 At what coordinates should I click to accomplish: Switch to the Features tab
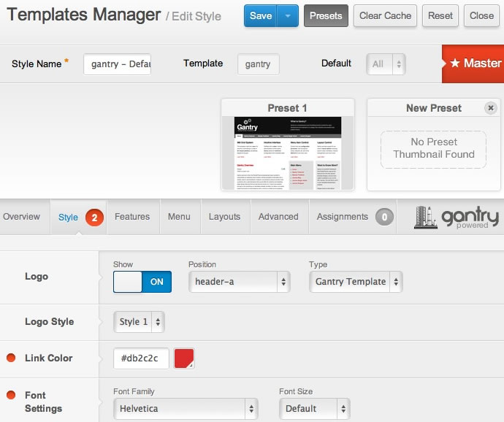pyautogui.click(x=132, y=217)
